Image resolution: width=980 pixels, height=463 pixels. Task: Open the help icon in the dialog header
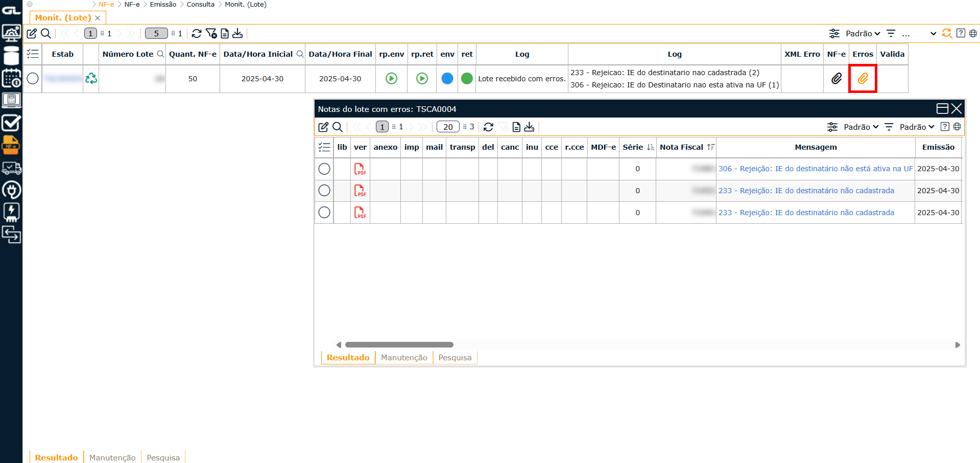click(944, 127)
